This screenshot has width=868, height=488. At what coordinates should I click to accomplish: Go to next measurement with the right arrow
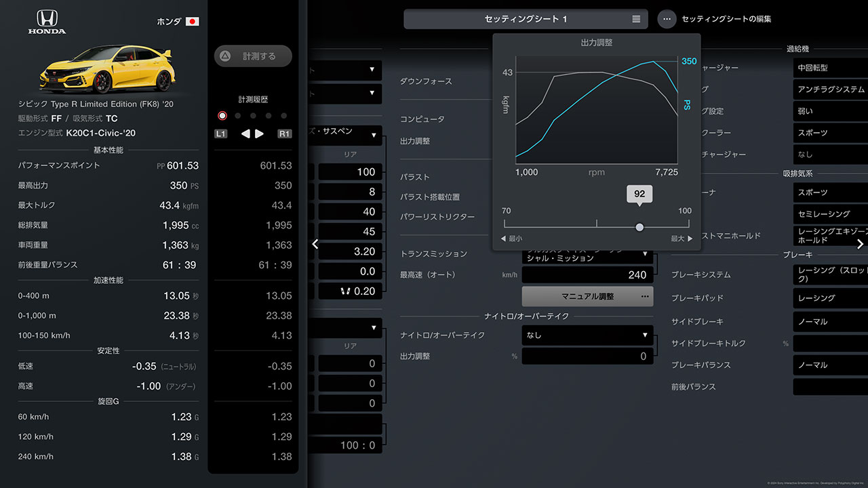click(260, 134)
